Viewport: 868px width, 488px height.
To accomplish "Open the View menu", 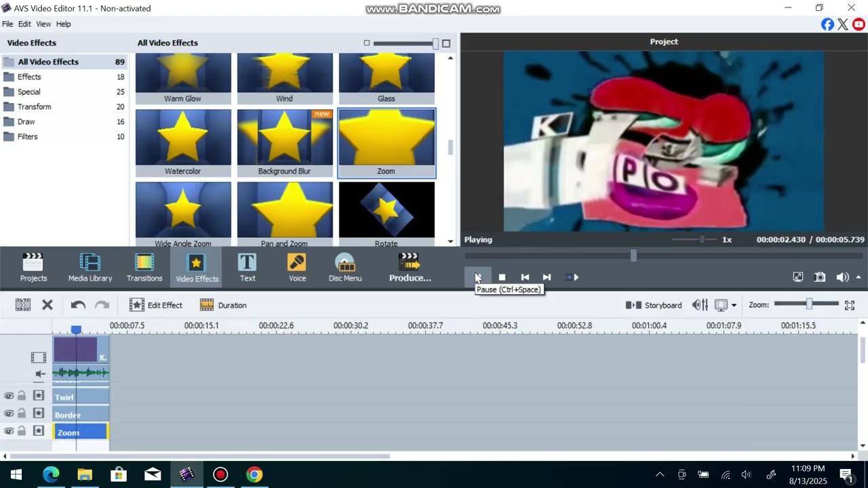I will coord(43,24).
